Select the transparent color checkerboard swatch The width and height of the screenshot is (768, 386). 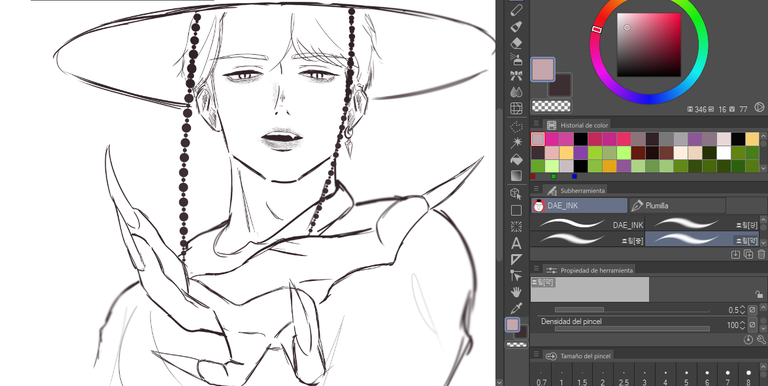pos(552,105)
